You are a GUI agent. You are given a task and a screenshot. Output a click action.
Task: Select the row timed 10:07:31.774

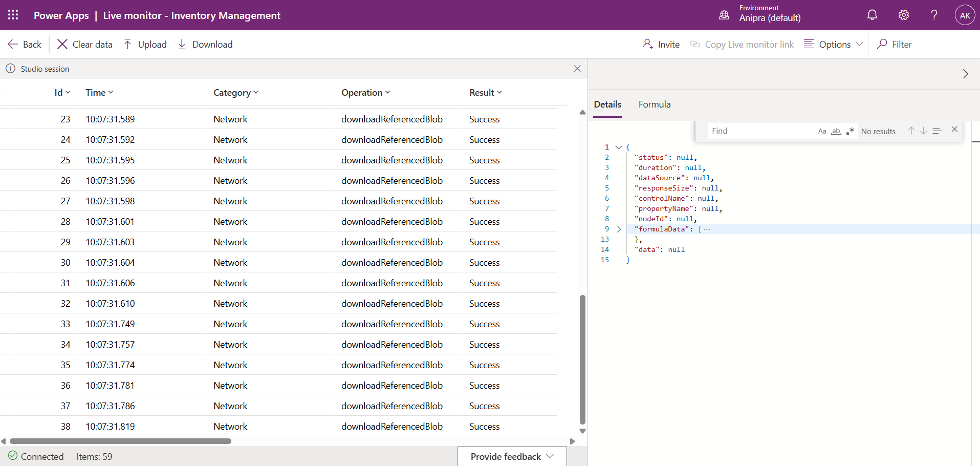(278, 365)
